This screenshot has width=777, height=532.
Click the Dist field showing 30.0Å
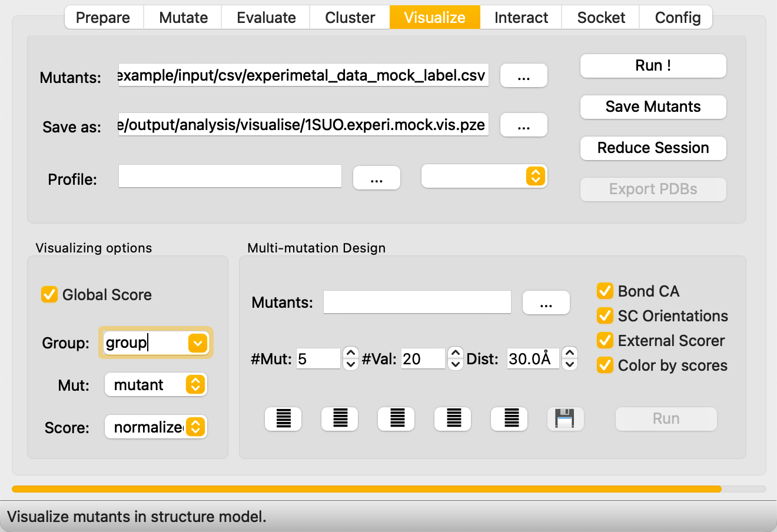(533, 358)
